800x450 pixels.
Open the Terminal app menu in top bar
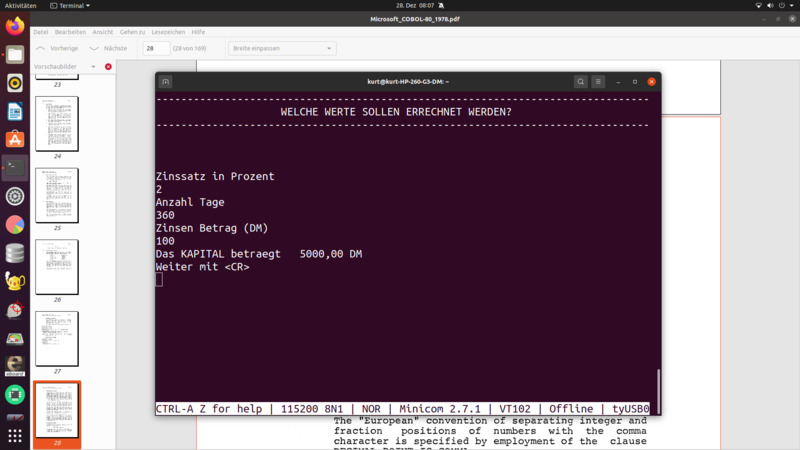pyautogui.click(x=72, y=6)
